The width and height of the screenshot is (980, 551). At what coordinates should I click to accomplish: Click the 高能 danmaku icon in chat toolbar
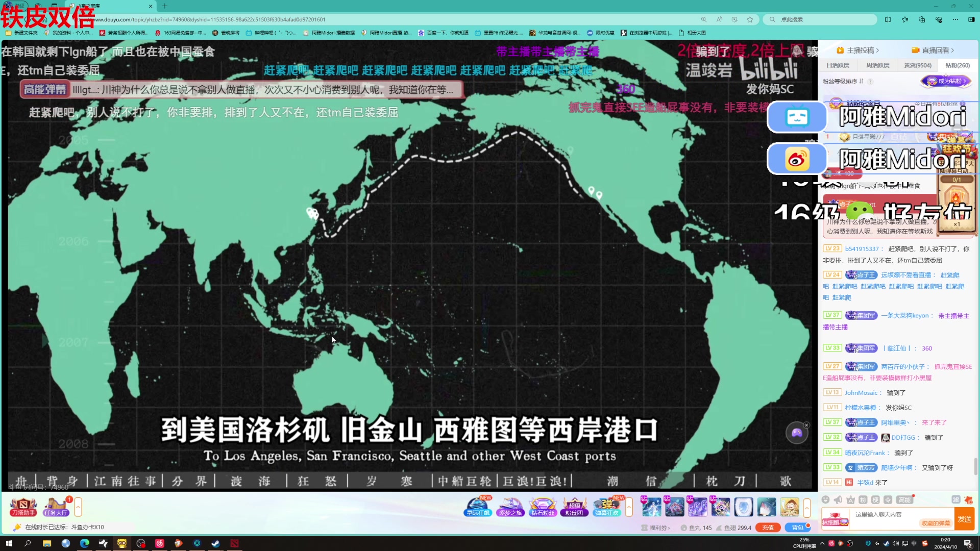[x=904, y=499]
